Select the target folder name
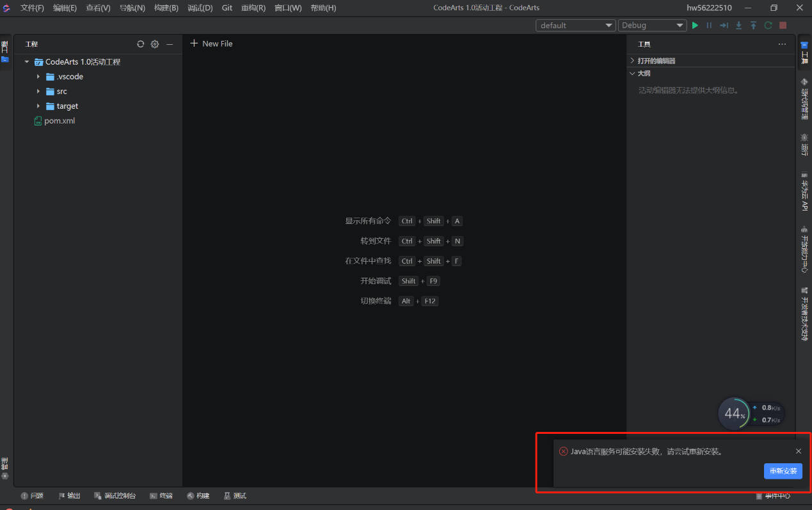 [x=67, y=106]
